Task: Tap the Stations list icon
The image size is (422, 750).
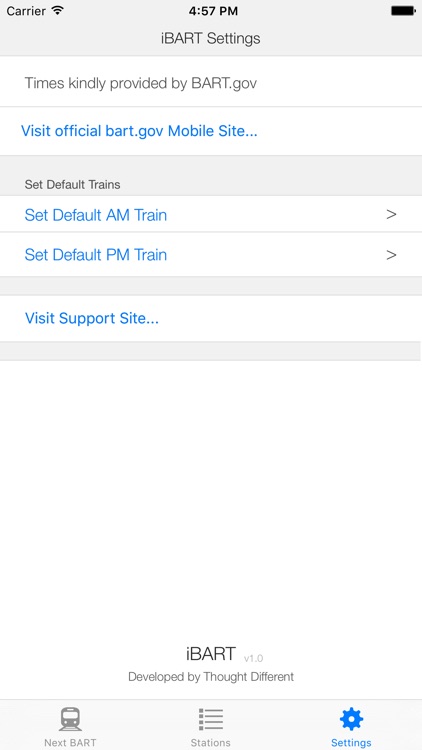Action: tap(211, 719)
